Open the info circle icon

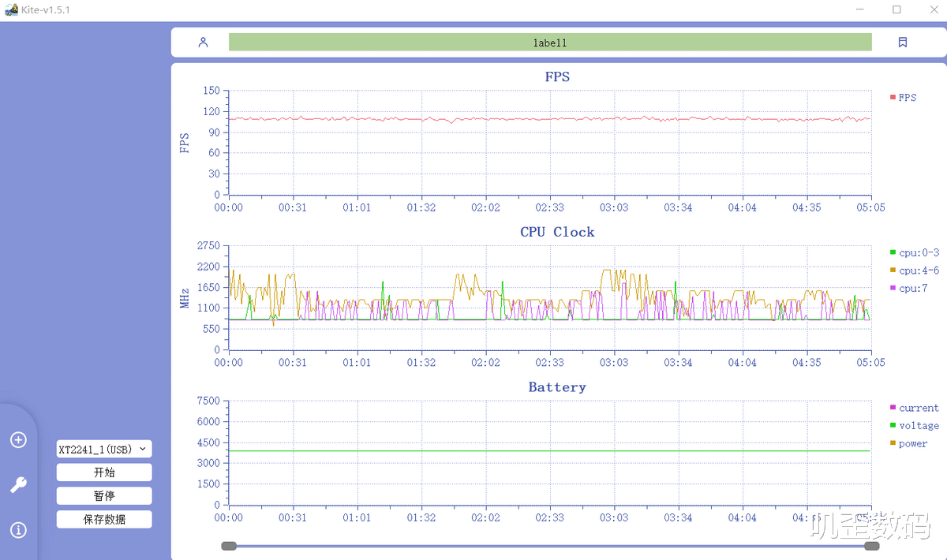coord(18,530)
